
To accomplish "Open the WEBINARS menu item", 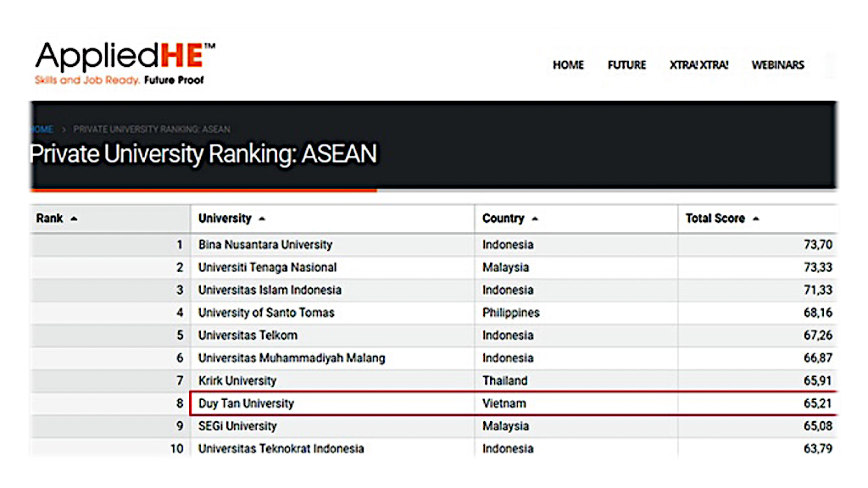I will pos(778,65).
